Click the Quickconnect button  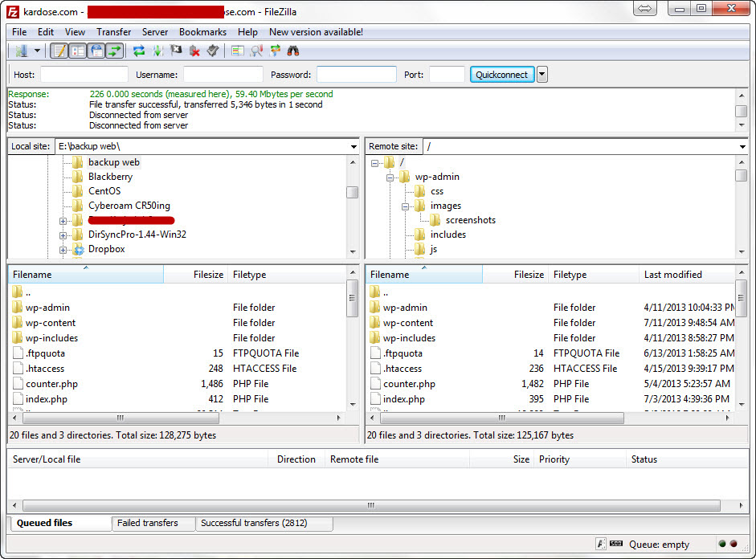tap(502, 75)
